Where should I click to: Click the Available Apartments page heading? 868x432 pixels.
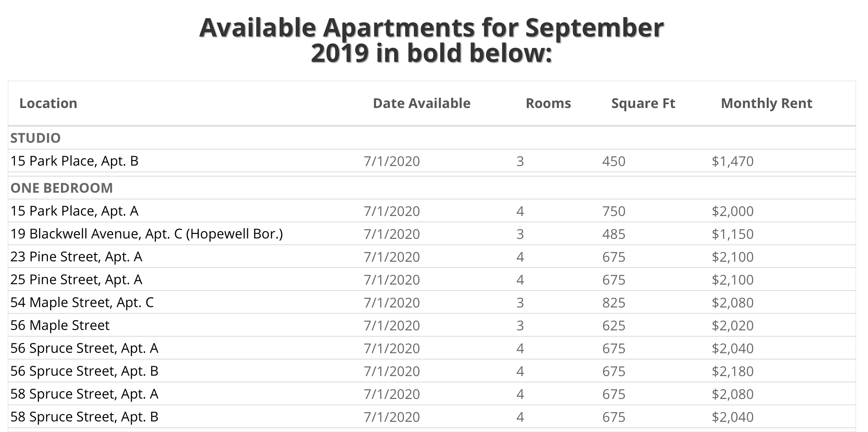pos(431,40)
